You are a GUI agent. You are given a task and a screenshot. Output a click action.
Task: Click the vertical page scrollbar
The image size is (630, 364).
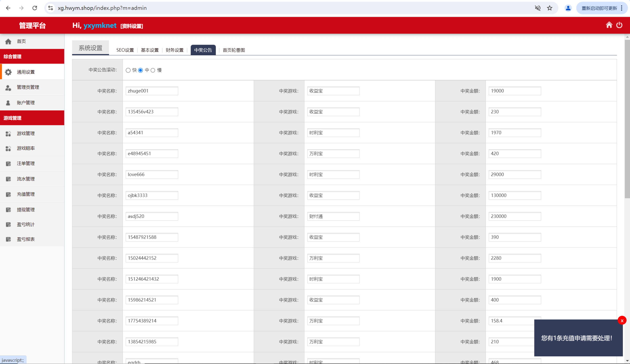pos(627,118)
